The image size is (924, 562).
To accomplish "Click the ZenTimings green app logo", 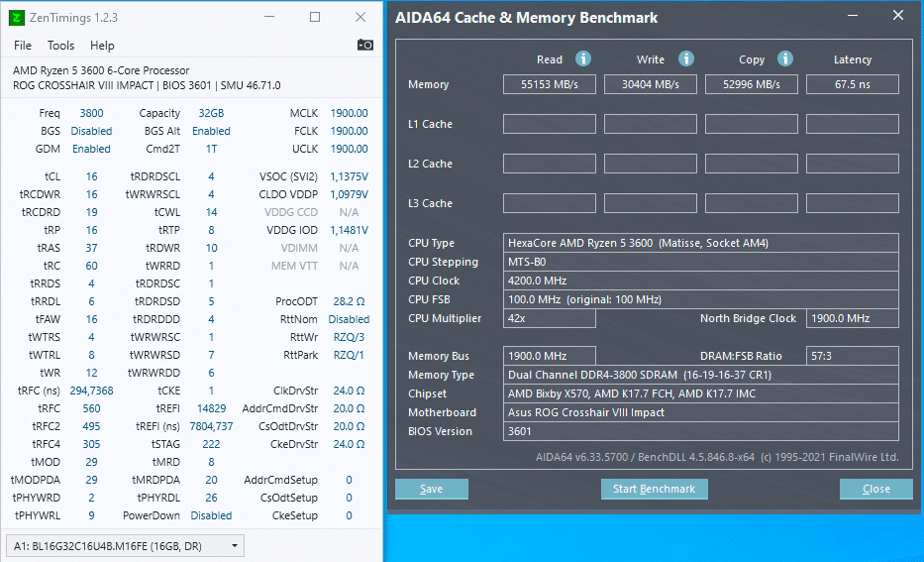I will 17,18.
